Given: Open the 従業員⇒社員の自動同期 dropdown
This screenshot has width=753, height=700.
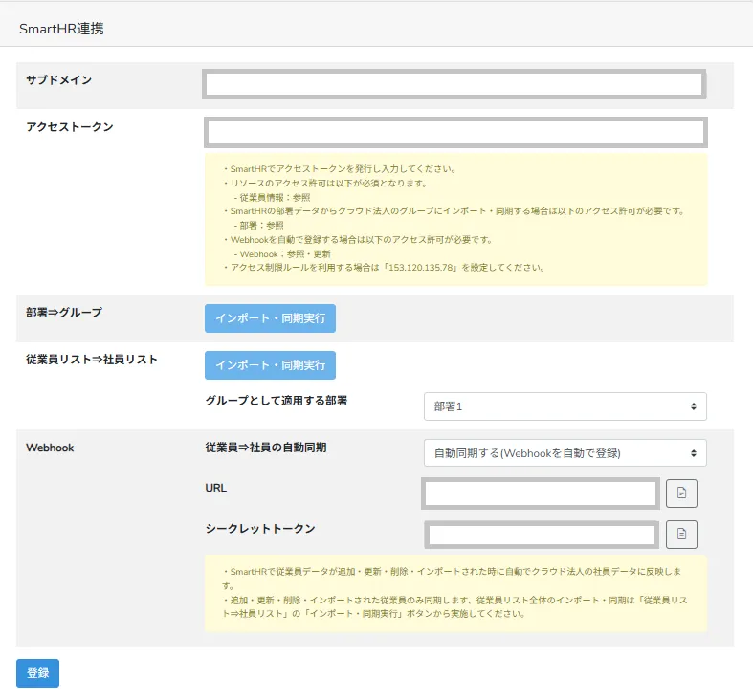Looking at the screenshot, I should (565, 452).
